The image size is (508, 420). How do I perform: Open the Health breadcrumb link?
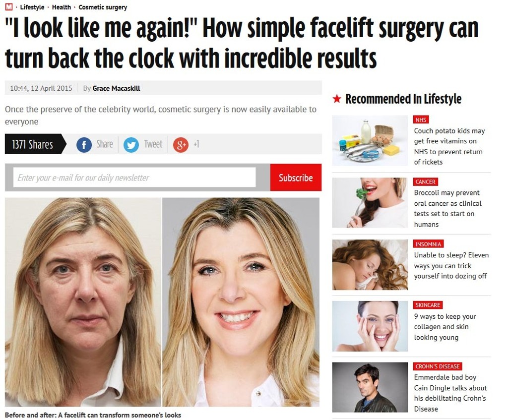pyautogui.click(x=61, y=7)
